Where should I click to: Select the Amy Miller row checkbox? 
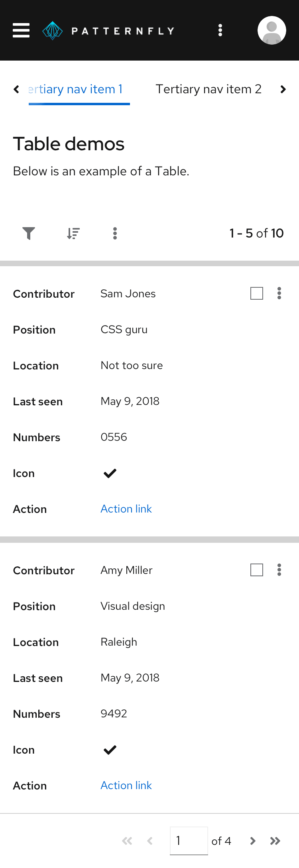click(x=256, y=570)
